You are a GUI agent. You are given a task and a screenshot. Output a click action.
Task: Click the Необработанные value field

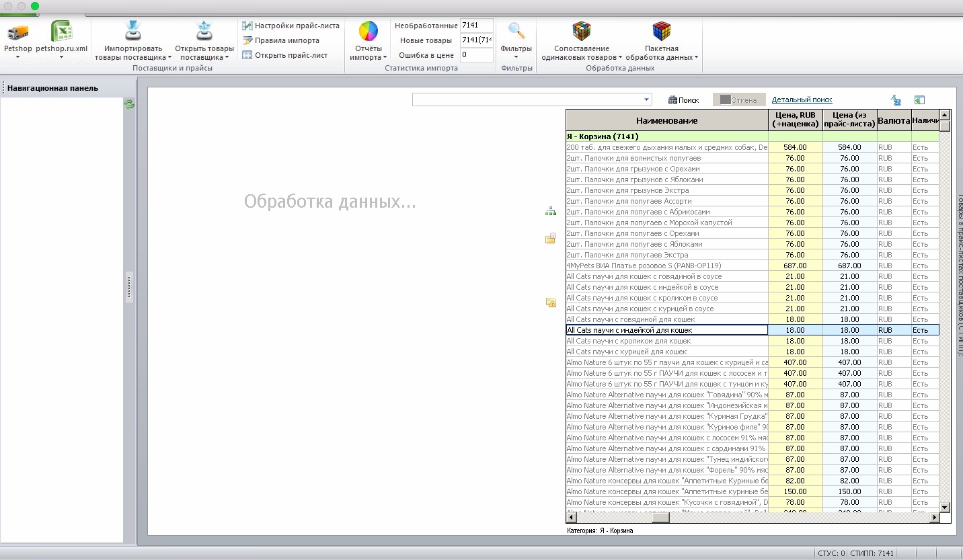point(477,26)
